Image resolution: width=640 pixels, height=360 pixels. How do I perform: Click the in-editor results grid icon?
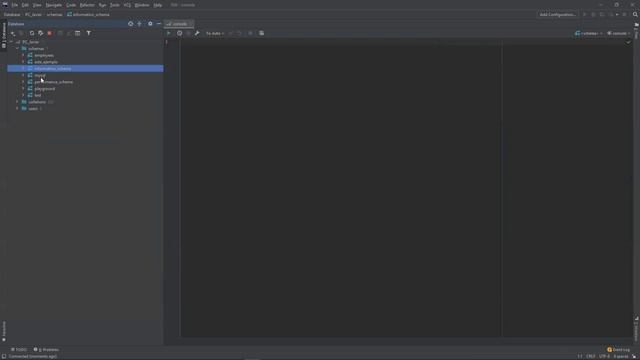click(262, 33)
